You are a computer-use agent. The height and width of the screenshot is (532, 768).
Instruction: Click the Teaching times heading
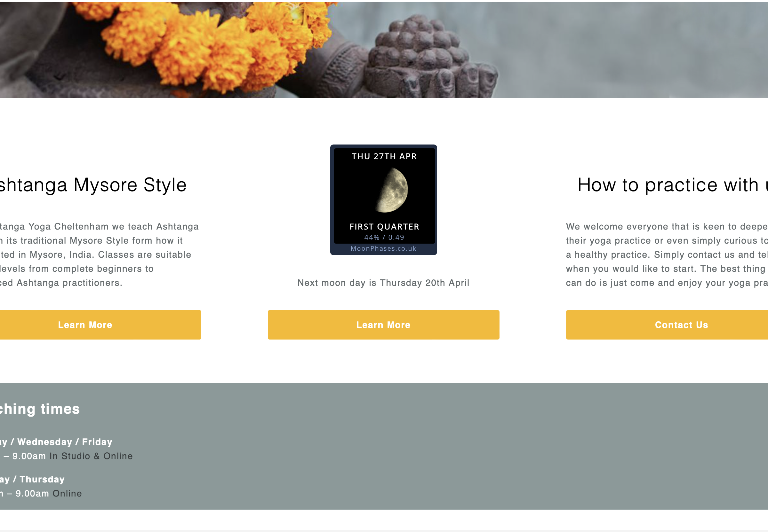(40, 409)
